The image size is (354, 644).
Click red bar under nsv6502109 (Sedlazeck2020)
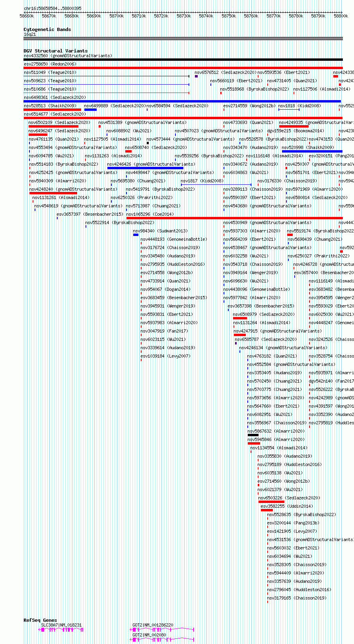[53, 126]
